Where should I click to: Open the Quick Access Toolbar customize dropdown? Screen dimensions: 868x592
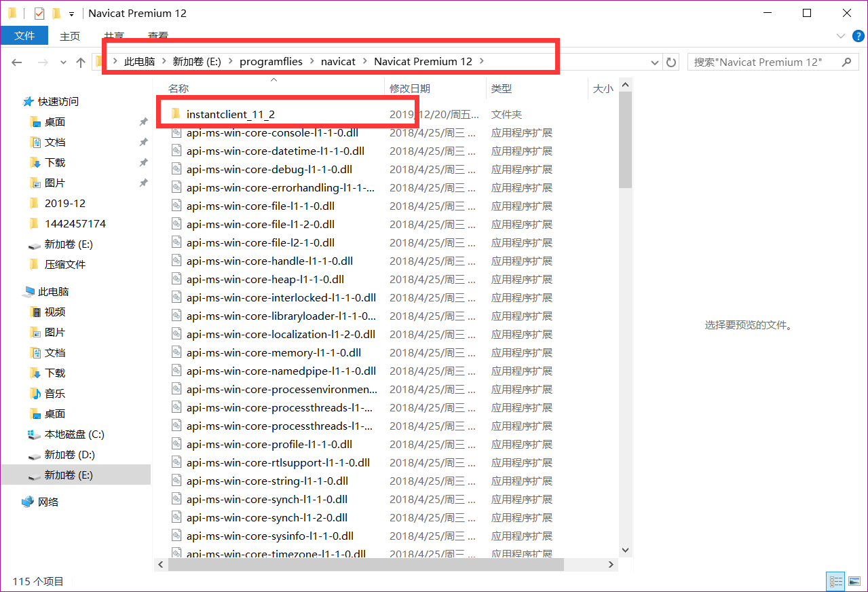point(72,14)
